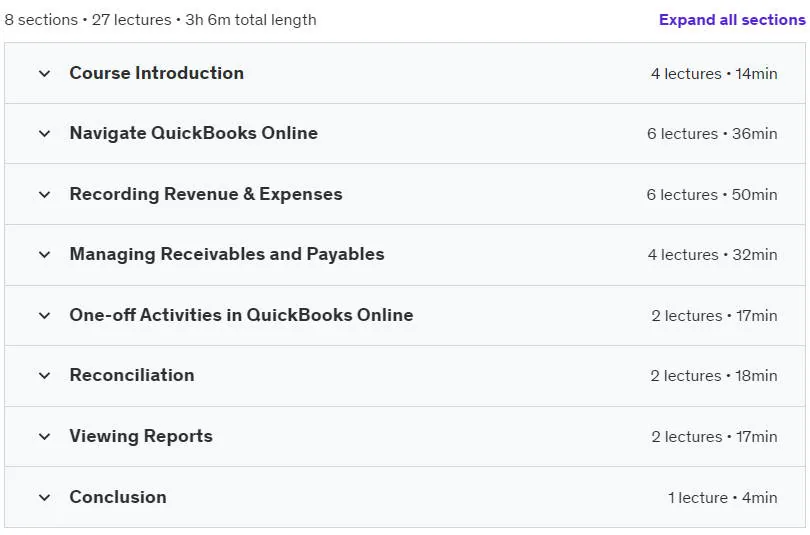Screen dimensions: 810x535
Task: Open Managing Receivables and Payables title
Action: pos(227,254)
